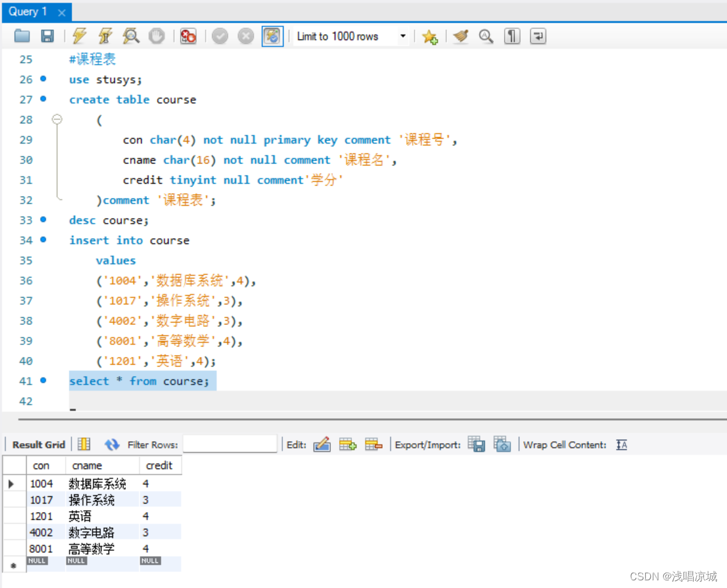
Task: Execute the full SQL script
Action: point(79,36)
